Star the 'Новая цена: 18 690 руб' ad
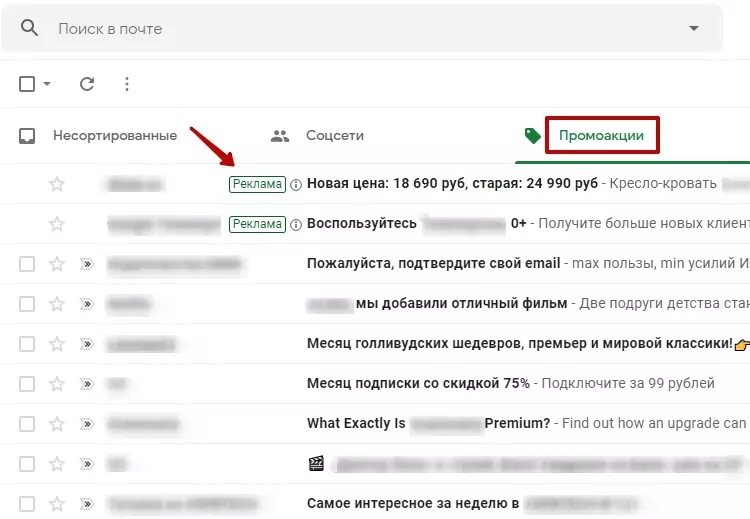750x519 pixels. coord(57,184)
